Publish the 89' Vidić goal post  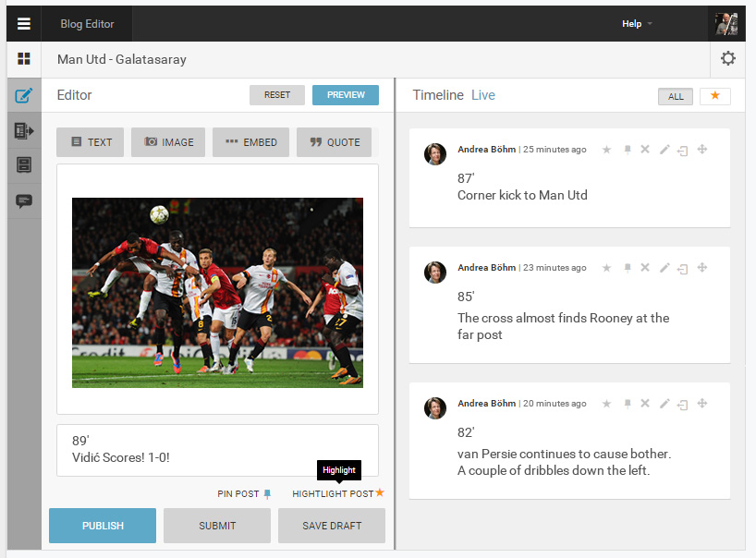pos(103,525)
